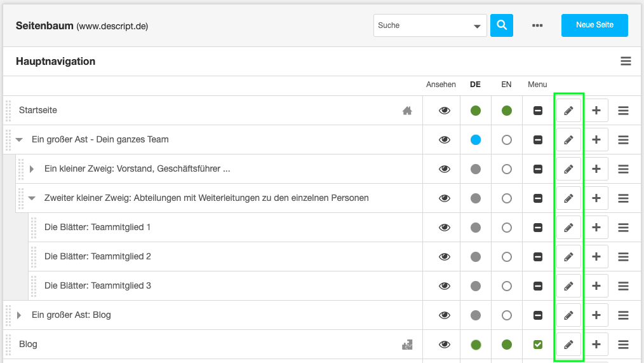View the Blog page via eye icon
This screenshot has height=363, width=644.
click(445, 344)
